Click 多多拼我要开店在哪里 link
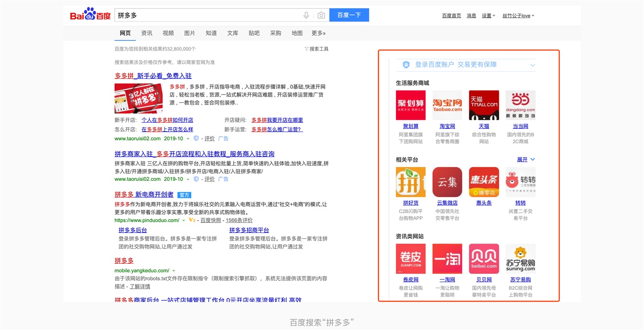 click(277, 120)
